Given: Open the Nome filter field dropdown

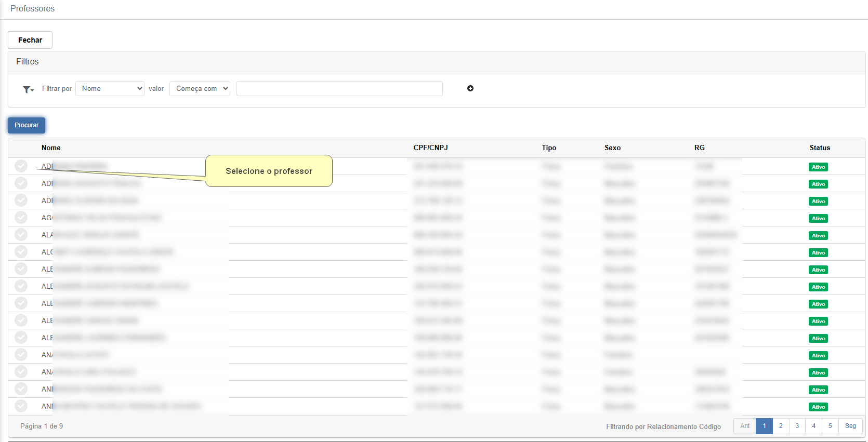Looking at the screenshot, I should [x=110, y=88].
